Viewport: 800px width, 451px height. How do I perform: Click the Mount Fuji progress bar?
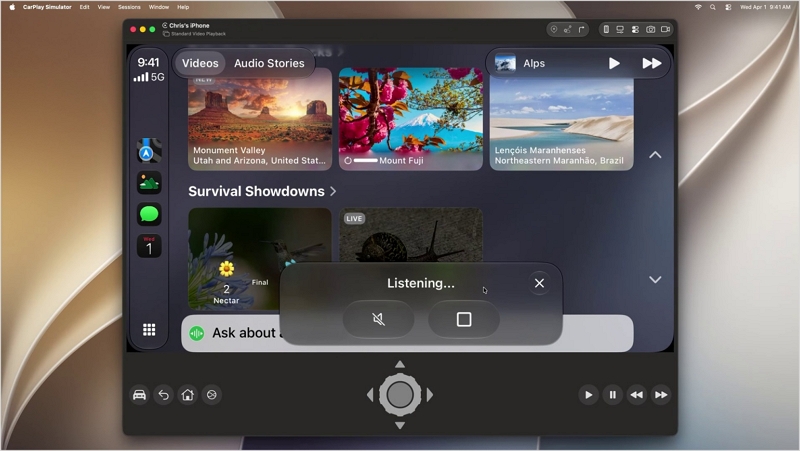365,160
